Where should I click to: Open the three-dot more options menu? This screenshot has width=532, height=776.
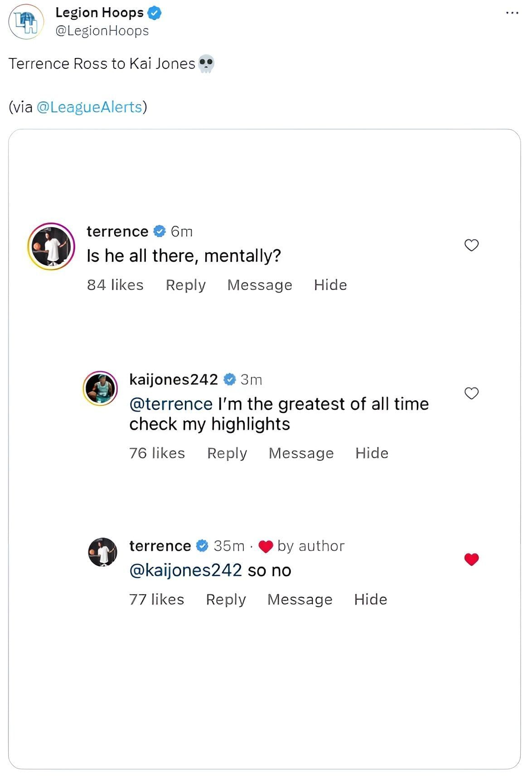click(512, 13)
